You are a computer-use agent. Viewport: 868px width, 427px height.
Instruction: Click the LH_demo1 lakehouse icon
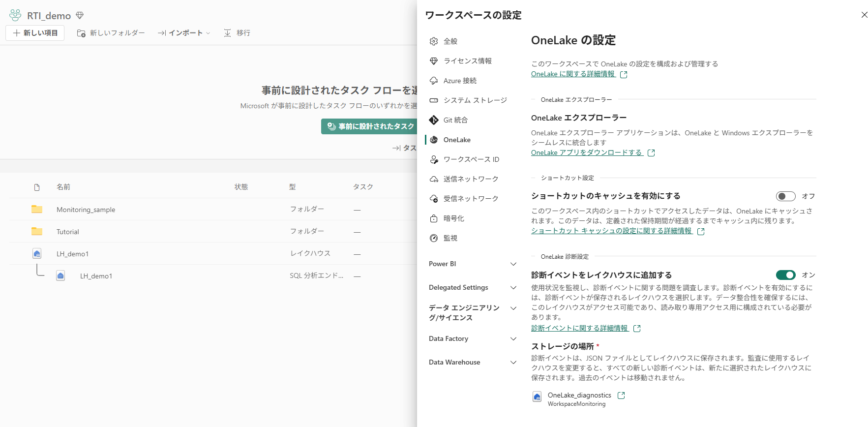[37, 253]
